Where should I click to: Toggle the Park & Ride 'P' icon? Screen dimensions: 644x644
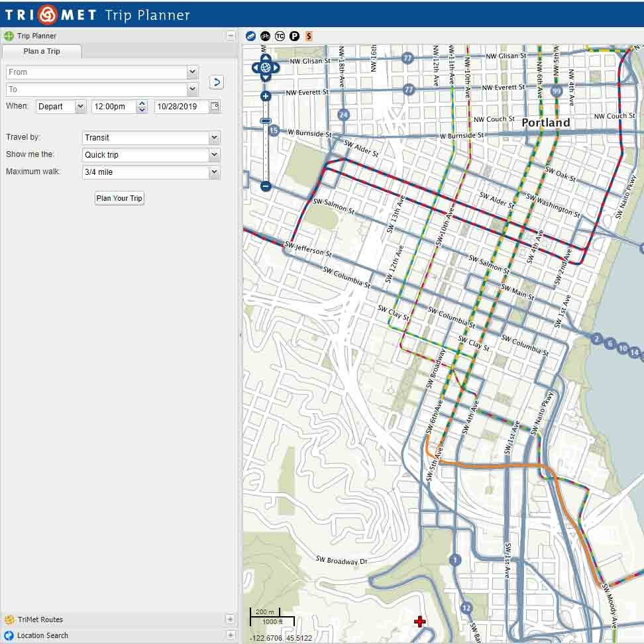pyautogui.click(x=294, y=36)
